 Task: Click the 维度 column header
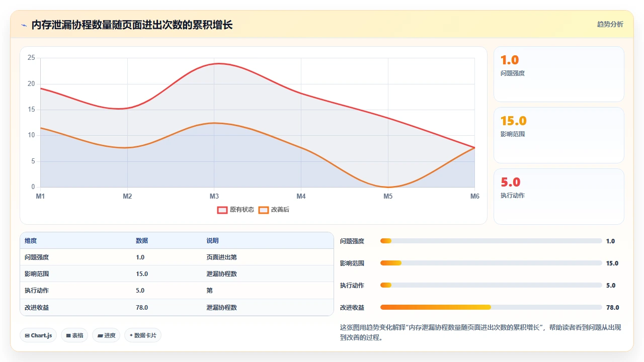(31, 241)
